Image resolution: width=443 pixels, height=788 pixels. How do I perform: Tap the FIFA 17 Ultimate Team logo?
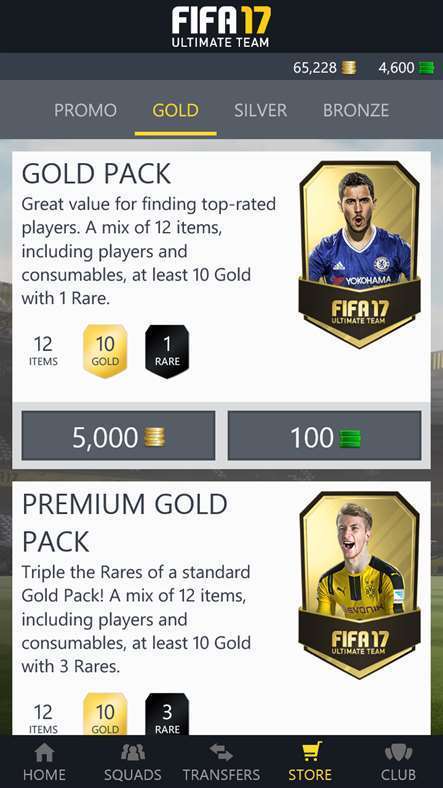coord(221,26)
